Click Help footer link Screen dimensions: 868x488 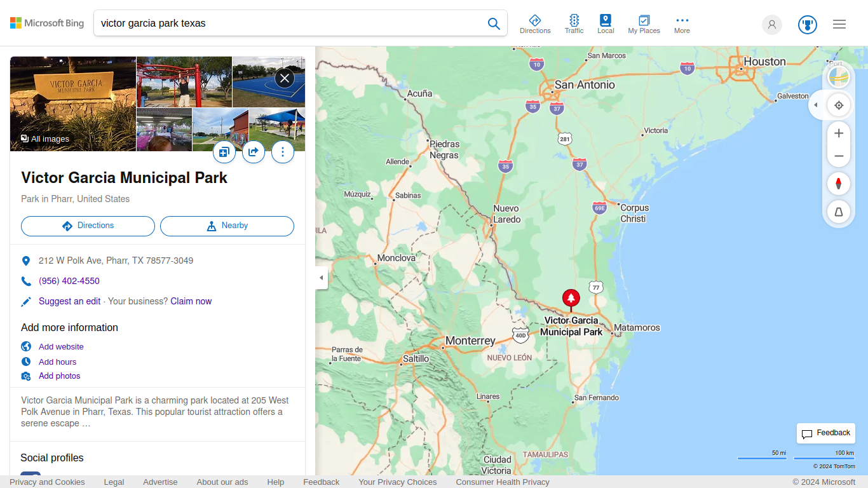[x=276, y=482]
